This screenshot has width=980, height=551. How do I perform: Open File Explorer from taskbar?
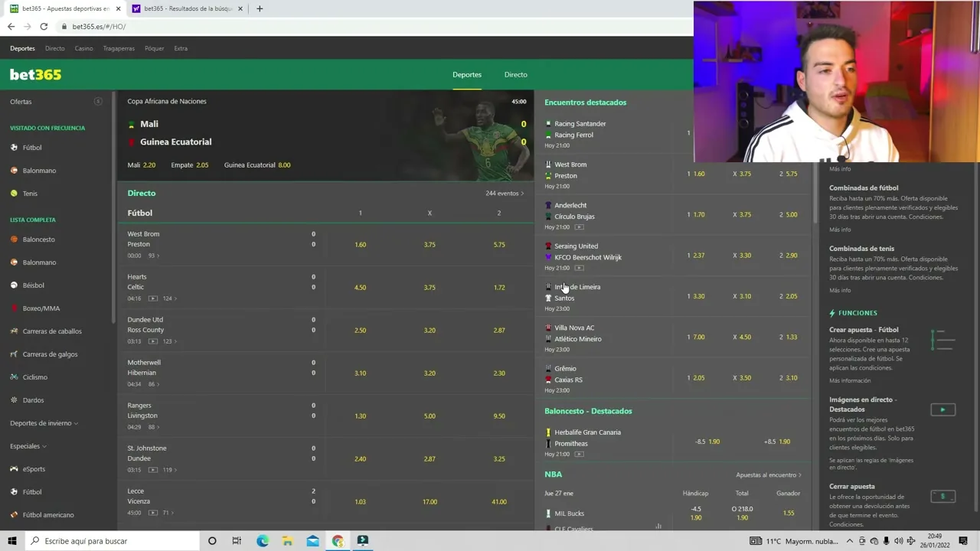coord(288,541)
